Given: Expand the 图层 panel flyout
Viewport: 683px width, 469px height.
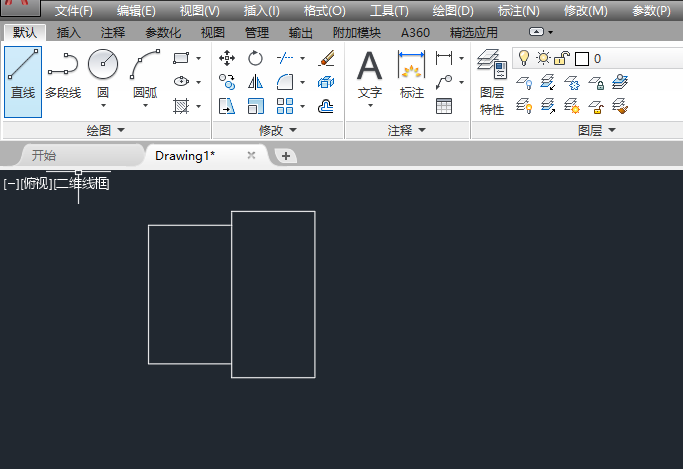Looking at the screenshot, I should point(597,130).
